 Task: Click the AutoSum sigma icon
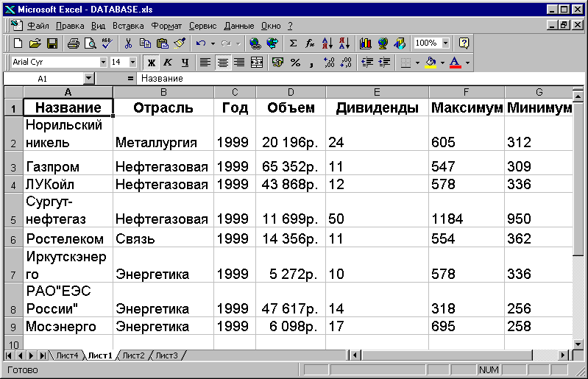(293, 43)
